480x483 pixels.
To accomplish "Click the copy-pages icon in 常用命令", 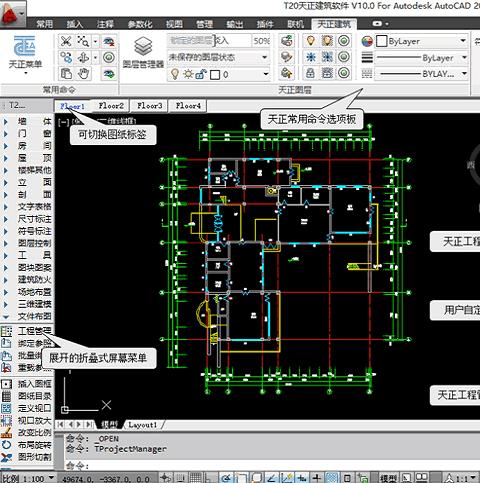I will (x=66, y=73).
